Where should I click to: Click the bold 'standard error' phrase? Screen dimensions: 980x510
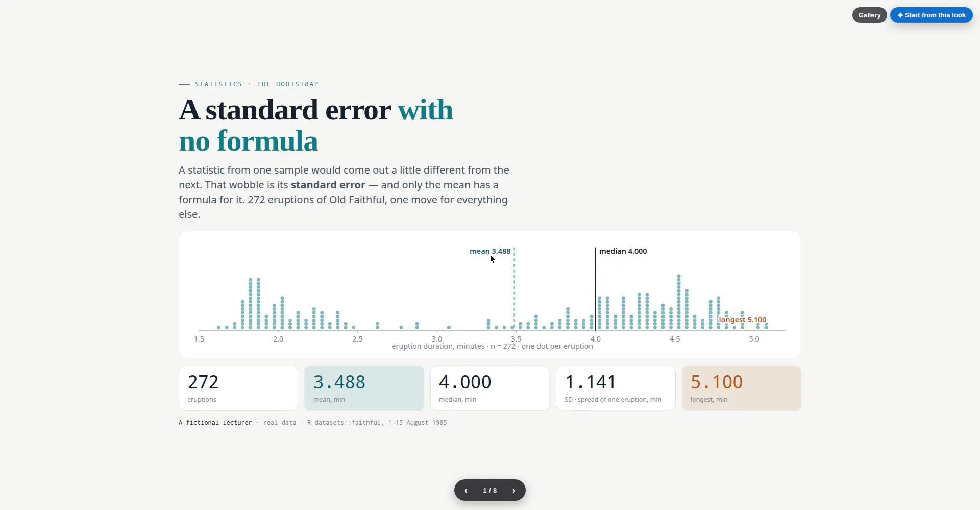click(328, 185)
